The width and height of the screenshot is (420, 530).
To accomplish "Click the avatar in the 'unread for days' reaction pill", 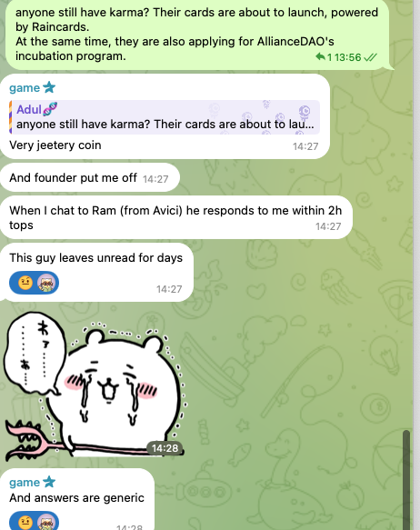I will coord(45,283).
